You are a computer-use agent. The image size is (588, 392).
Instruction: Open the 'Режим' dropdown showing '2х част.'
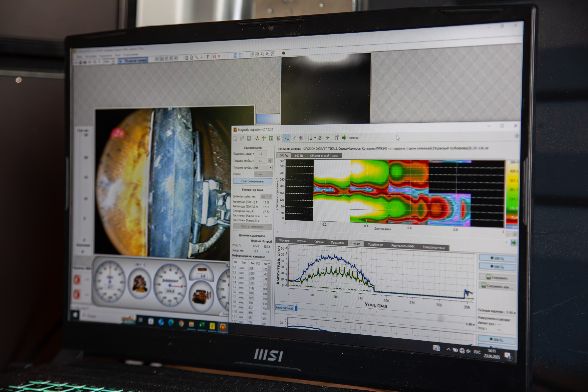[263, 174]
